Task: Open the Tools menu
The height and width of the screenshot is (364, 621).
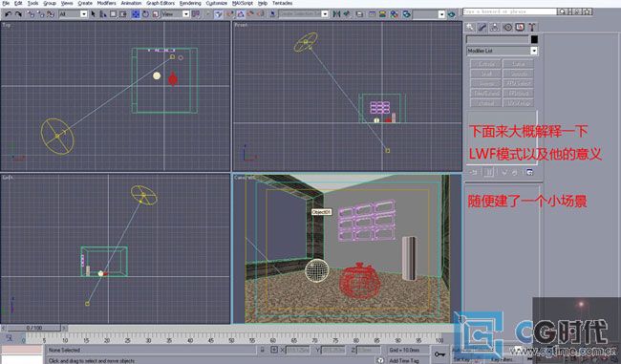Action: pos(32,3)
